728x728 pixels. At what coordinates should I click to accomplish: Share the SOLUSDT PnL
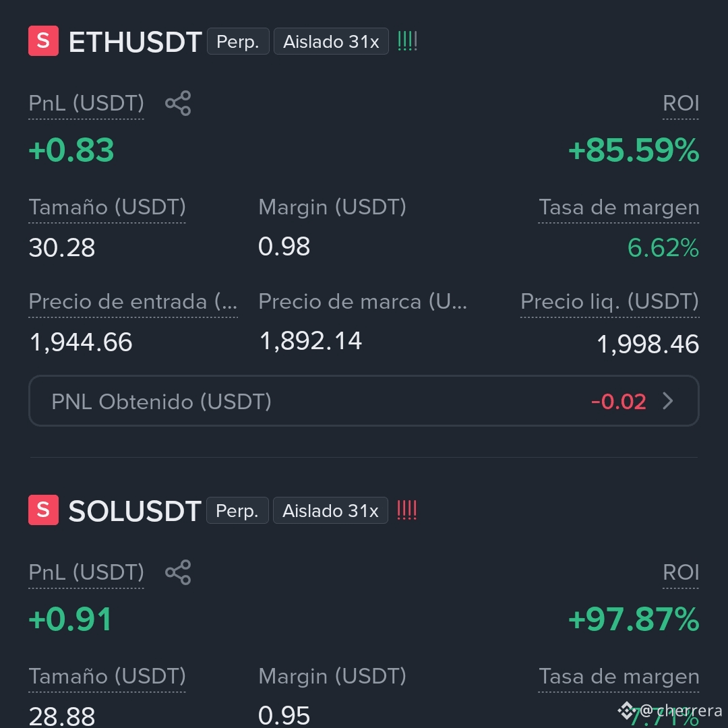pos(178,572)
